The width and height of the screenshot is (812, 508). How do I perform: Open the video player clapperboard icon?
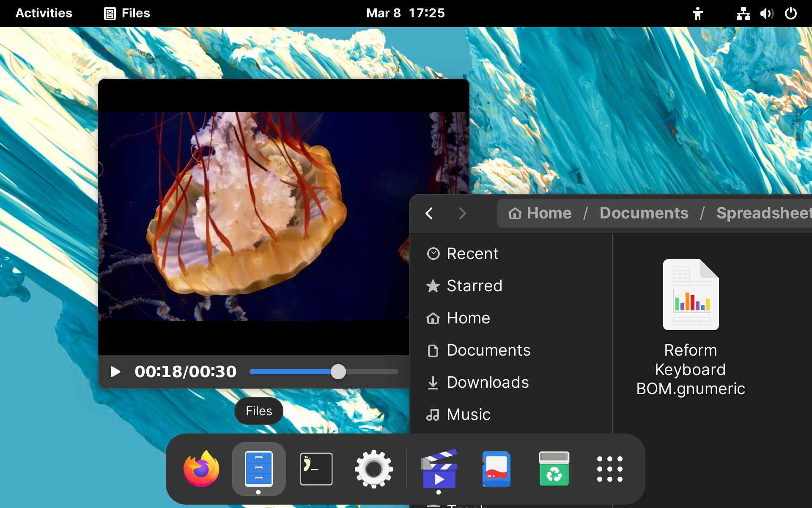tap(439, 469)
